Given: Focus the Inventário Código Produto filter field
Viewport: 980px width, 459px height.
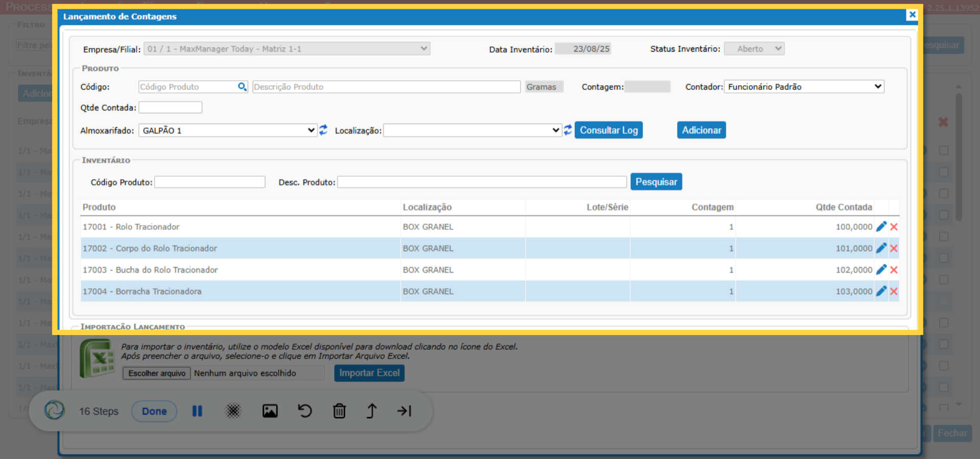Looking at the screenshot, I should [210, 182].
